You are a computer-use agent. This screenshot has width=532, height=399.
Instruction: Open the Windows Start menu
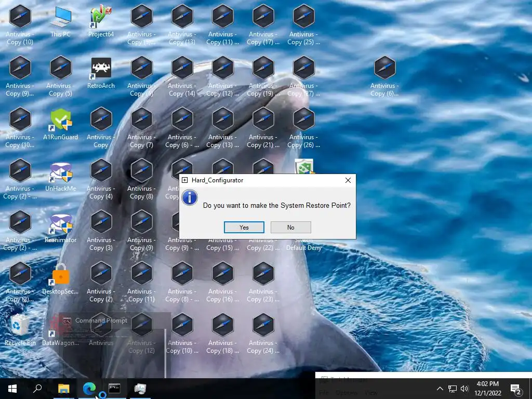pyautogui.click(x=12, y=389)
